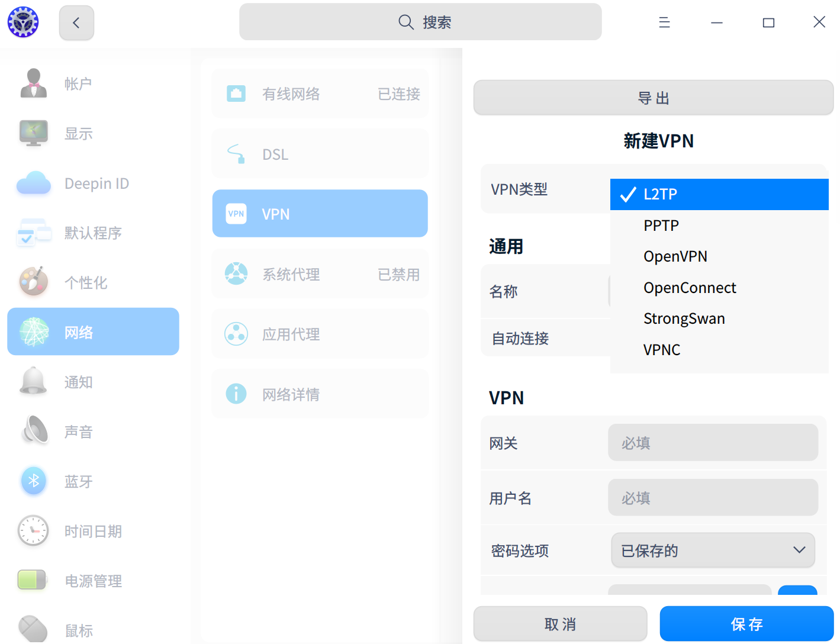This screenshot has width=840, height=644.
Task: Open the DSL connection page
Action: (x=320, y=154)
